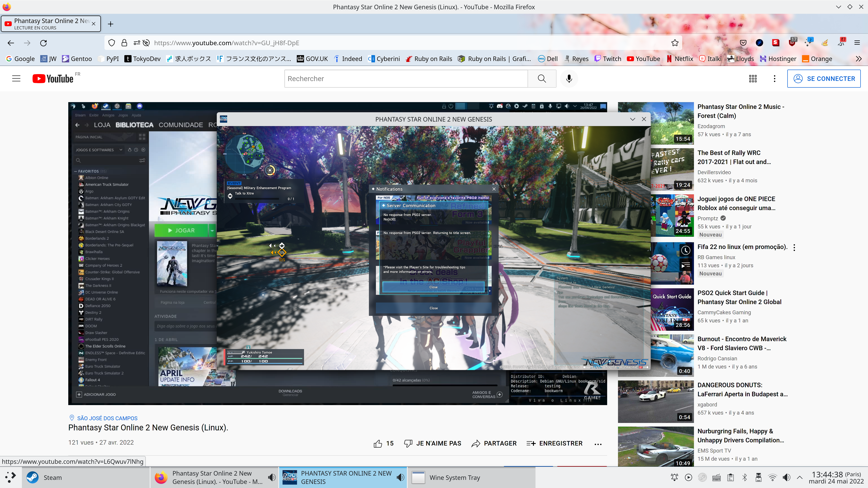The height and width of the screenshot is (488, 868).
Task: Open a new tab with the plus button
Action: click(x=111, y=24)
